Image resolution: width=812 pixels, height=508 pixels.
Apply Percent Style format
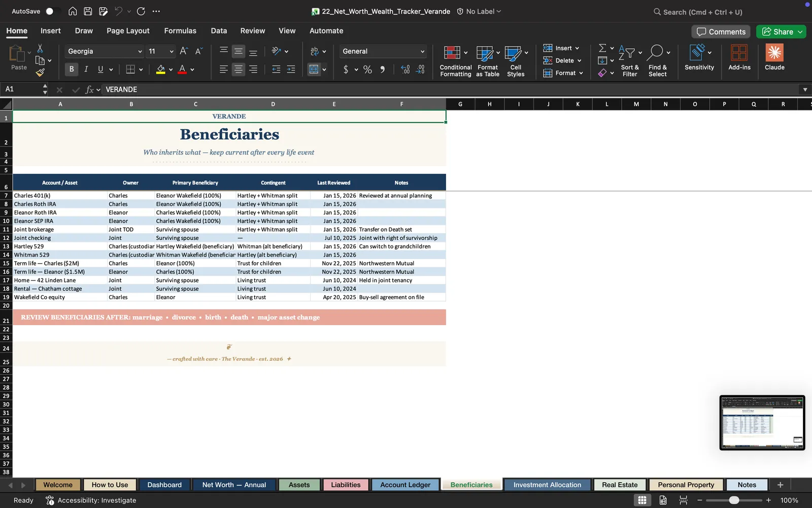(x=367, y=70)
